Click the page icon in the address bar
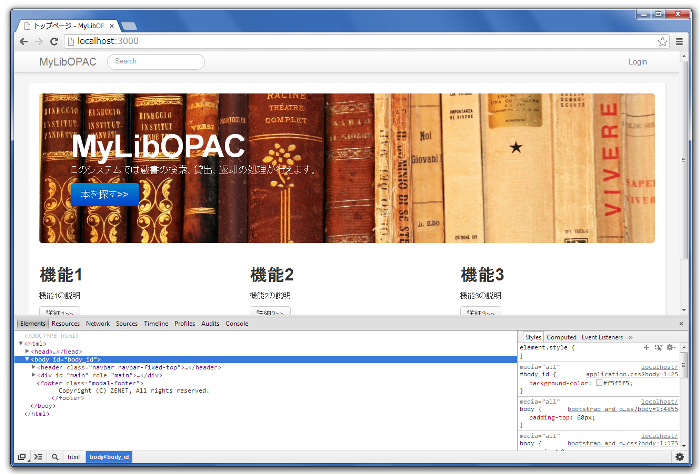This screenshot has height=474, width=700. tap(71, 42)
